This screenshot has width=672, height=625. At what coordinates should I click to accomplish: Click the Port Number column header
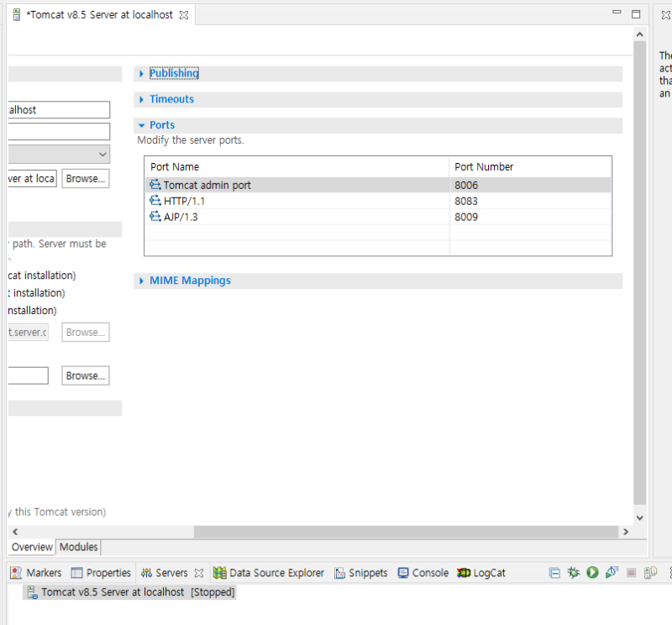[530, 167]
